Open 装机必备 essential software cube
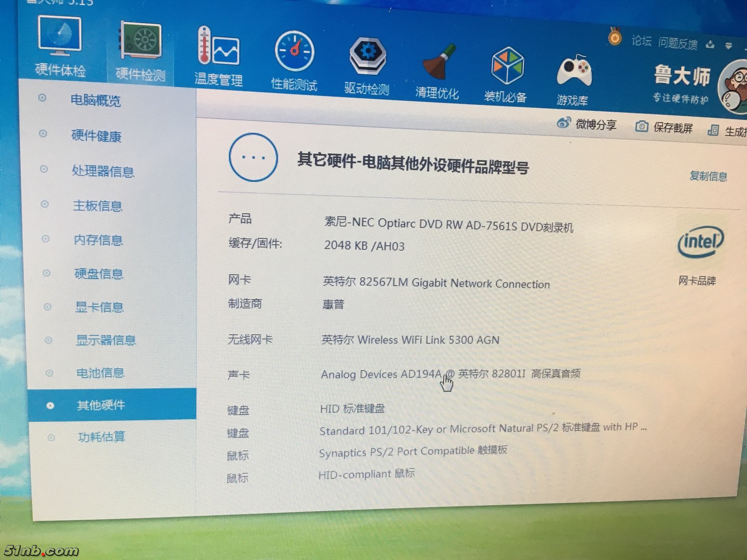This screenshot has height=560, width=747. pyautogui.click(x=506, y=75)
